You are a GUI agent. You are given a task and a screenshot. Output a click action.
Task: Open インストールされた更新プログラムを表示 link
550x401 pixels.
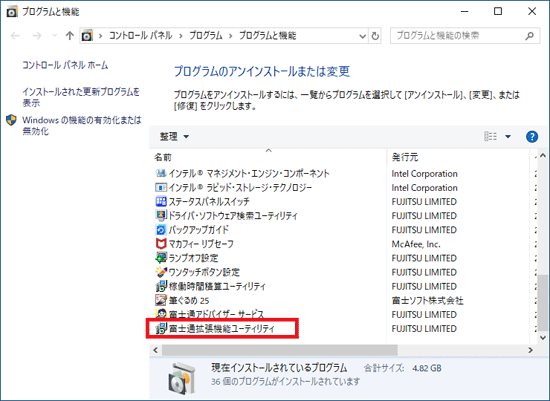[x=81, y=97]
